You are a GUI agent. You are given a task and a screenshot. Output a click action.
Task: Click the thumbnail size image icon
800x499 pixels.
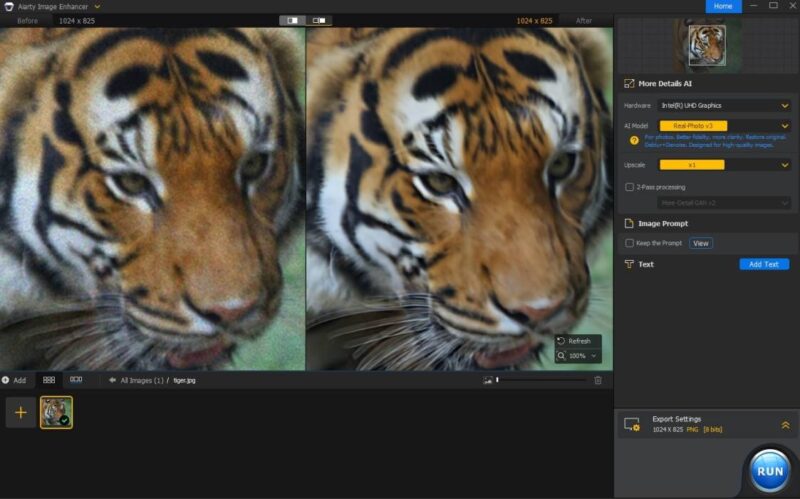(x=488, y=381)
